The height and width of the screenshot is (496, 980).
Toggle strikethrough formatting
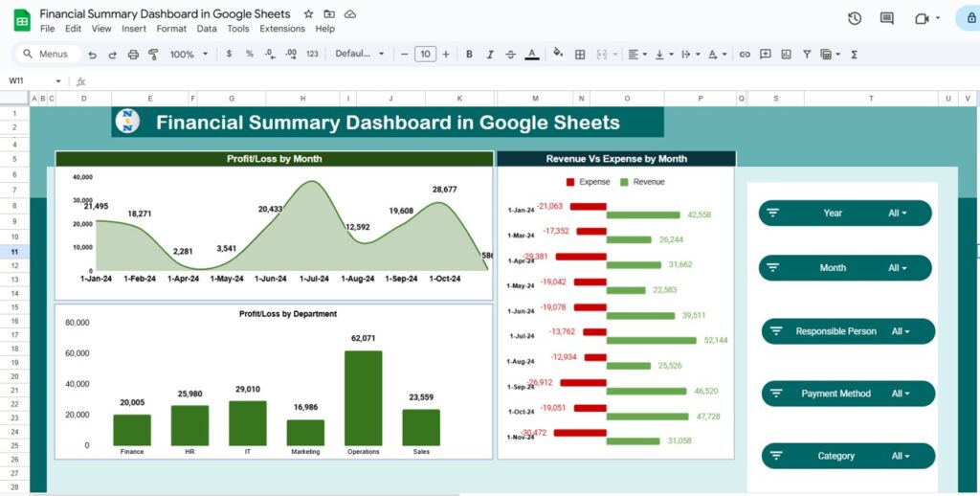tap(511, 55)
